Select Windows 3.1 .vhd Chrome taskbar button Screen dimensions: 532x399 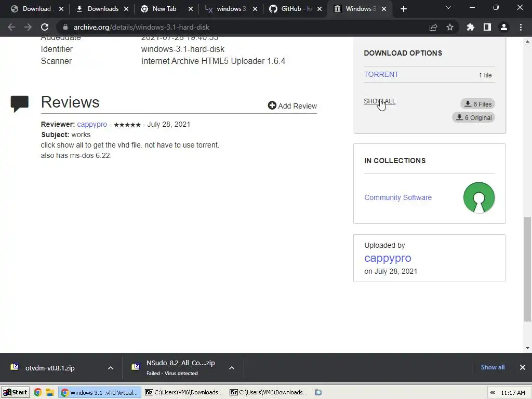click(100, 393)
